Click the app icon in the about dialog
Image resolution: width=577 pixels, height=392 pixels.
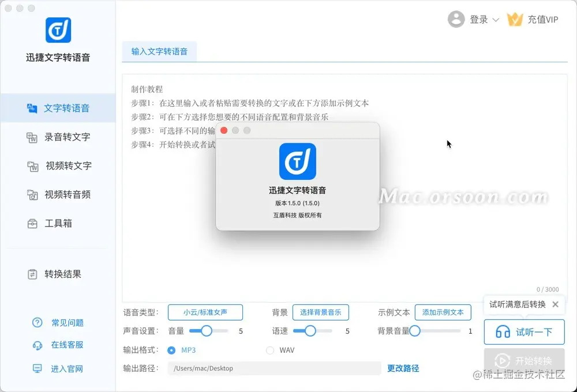point(297,161)
